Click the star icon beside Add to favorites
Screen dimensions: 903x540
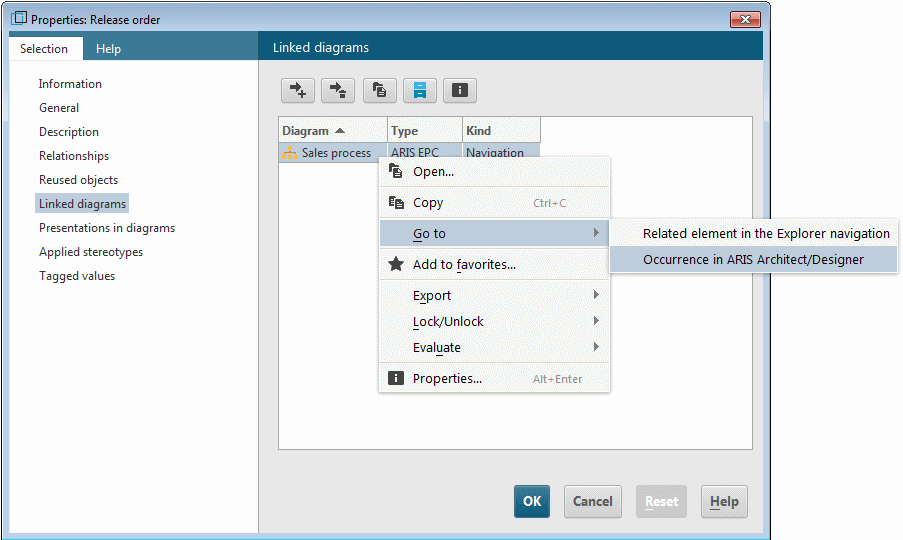[x=396, y=264]
